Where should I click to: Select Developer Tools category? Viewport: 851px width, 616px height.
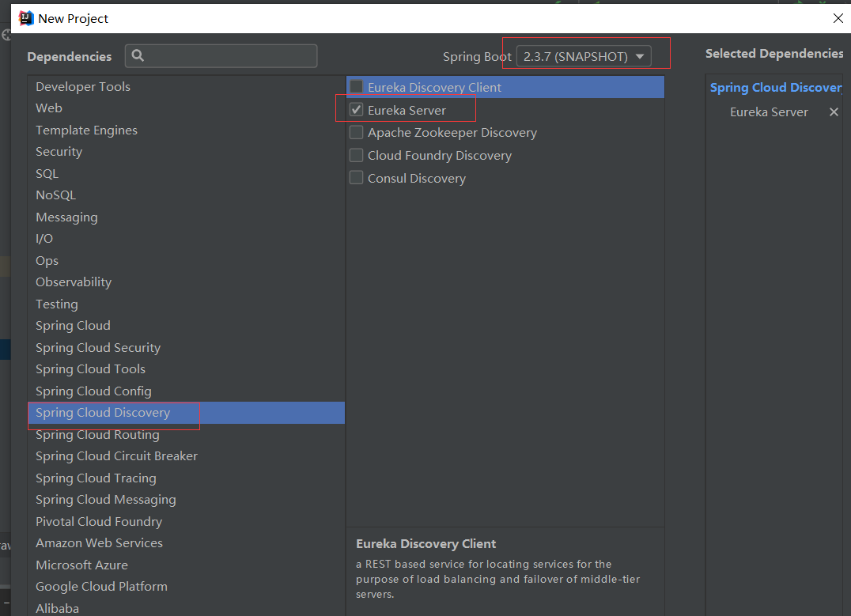coord(186,86)
